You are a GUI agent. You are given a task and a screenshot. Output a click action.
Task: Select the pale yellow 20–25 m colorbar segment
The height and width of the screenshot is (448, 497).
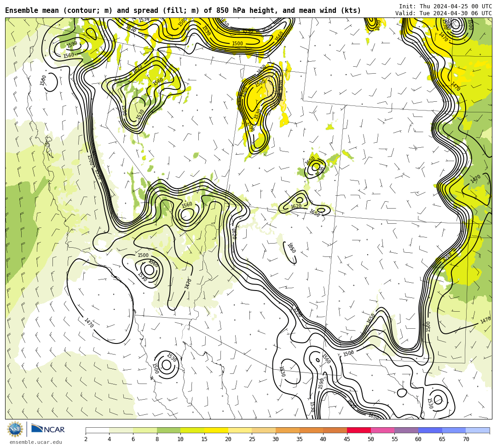tap(240, 430)
